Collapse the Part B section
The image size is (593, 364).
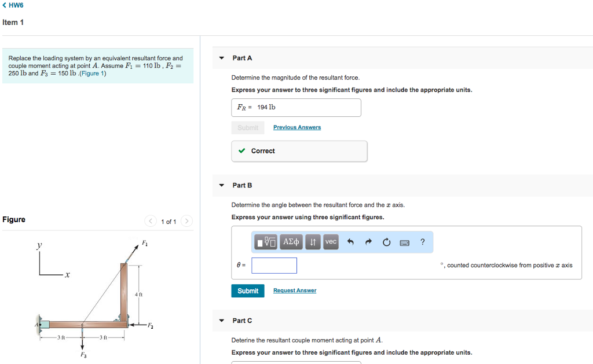221,185
